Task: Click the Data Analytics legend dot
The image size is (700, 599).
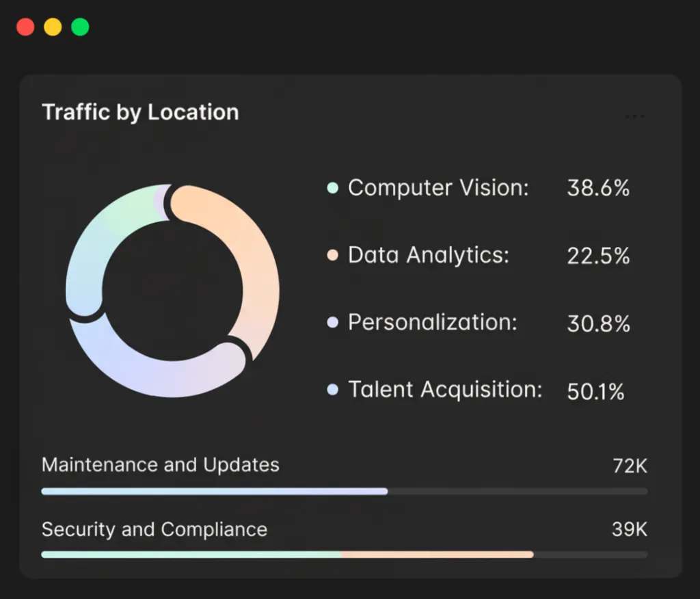Action: [333, 255]
